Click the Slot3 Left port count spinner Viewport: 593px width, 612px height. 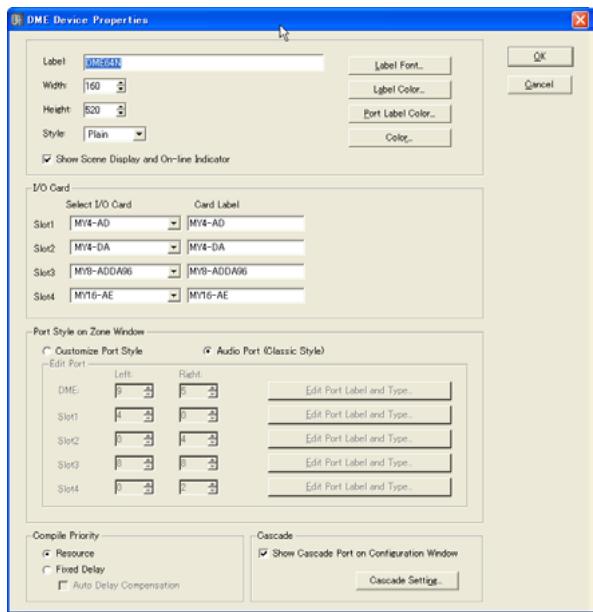coord(134,463)
